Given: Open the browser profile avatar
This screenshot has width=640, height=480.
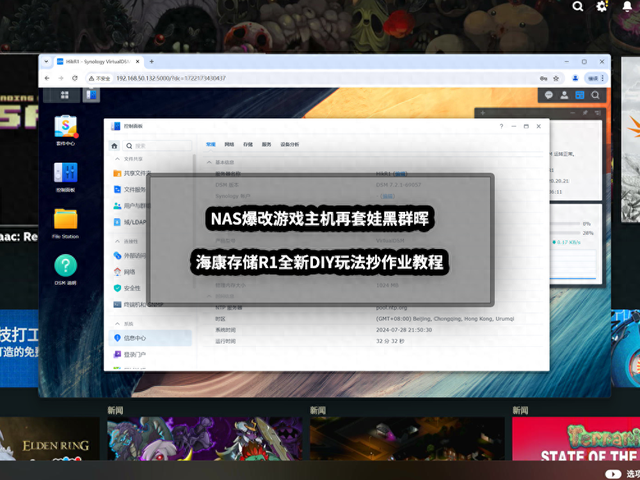Looking at the screenshot, I should [x=575, y=78].
